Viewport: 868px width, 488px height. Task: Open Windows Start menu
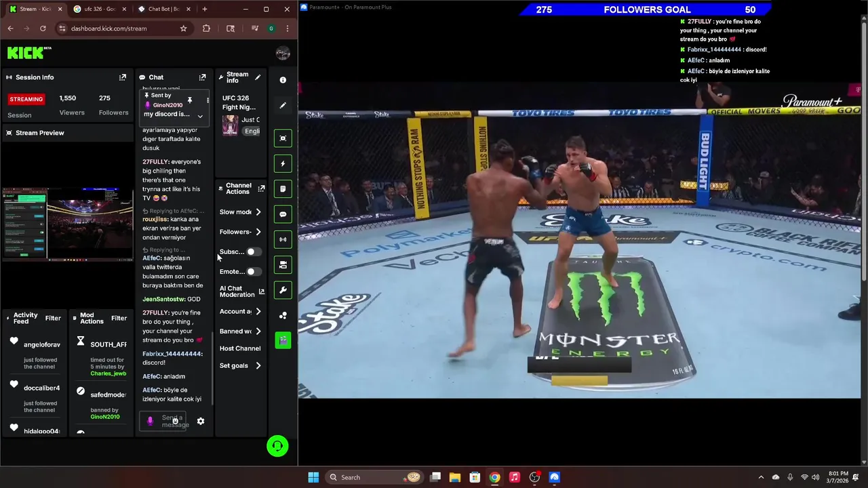[313, 477]
